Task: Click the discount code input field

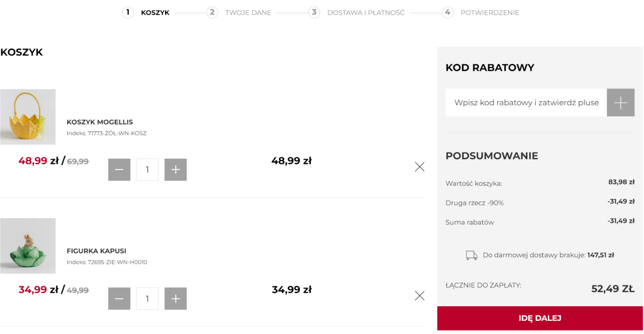Action: pos(526,102)
